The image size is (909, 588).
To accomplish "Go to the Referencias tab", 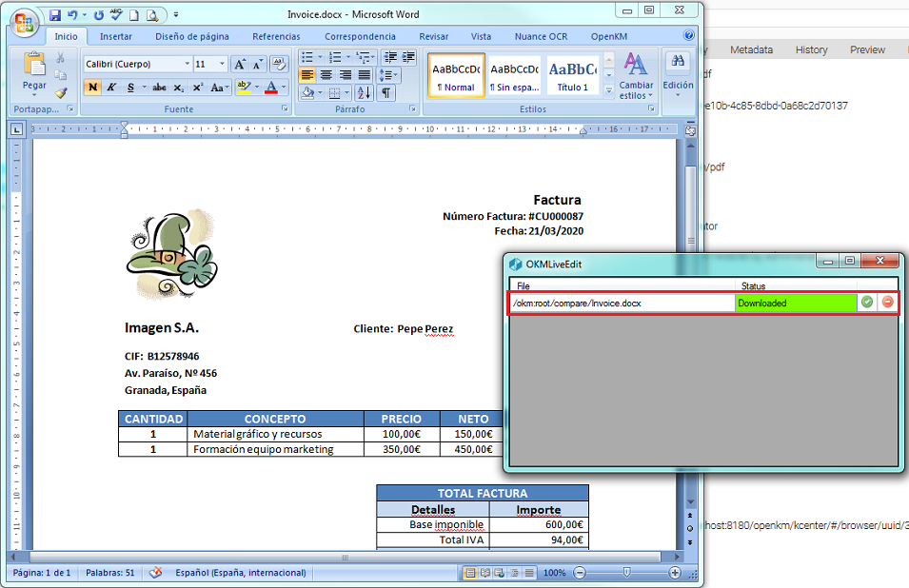I will coord(277,36).
